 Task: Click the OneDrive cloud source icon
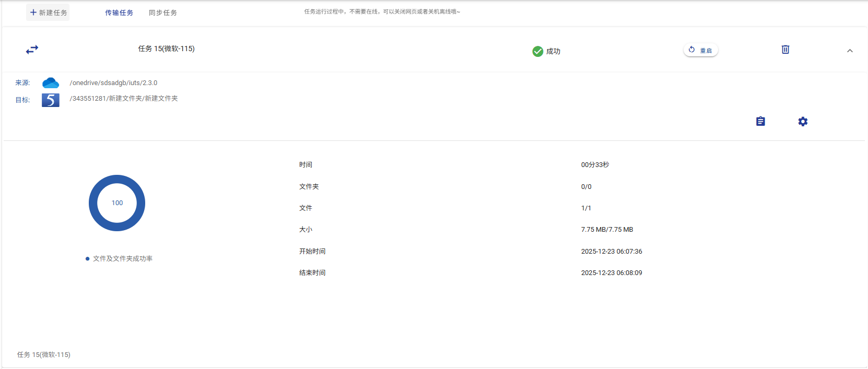pos(51,83)
